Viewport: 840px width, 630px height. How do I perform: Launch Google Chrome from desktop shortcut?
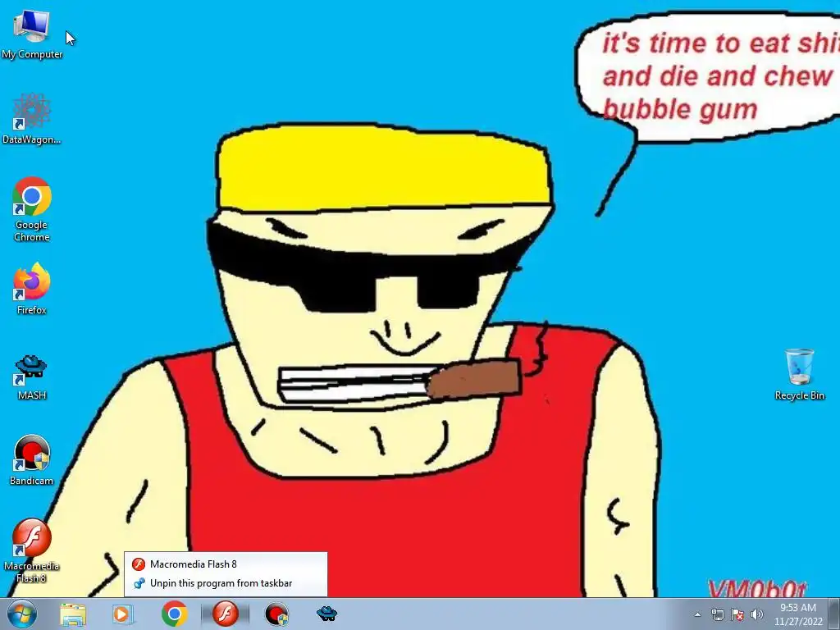[32, 209]
